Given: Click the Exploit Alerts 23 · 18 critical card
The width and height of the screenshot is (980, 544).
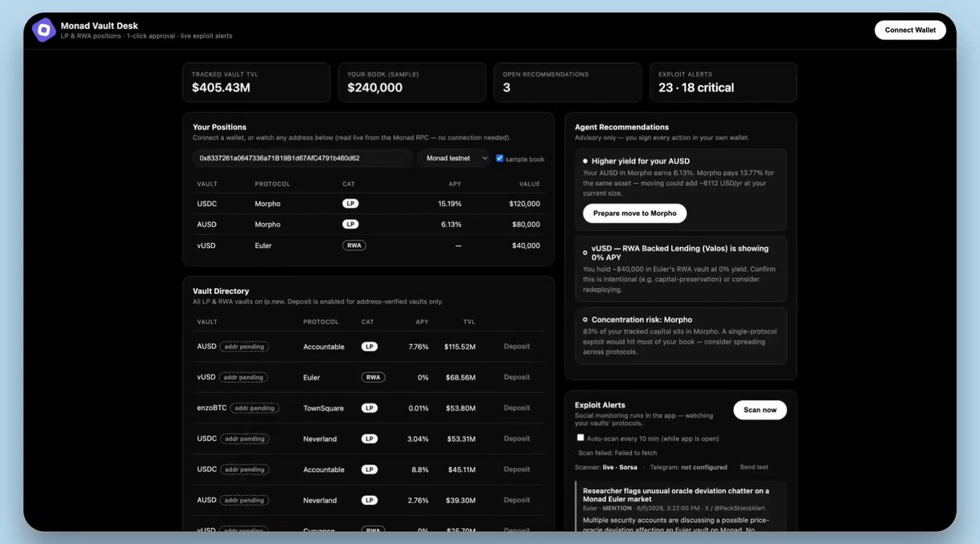Looking at the screenshot, I should pos(723,82).
